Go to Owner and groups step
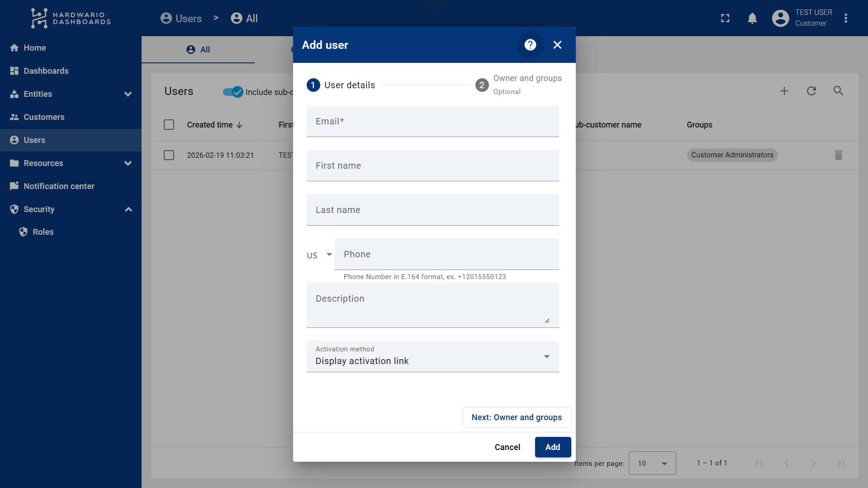The height and width of the screenshot is (488, 868). pyautogui.click(x=518, y=85)
